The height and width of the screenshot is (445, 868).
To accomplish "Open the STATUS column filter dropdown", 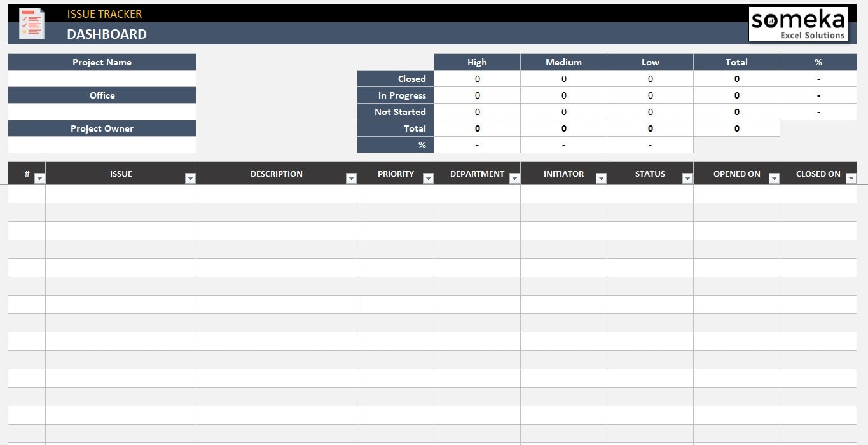I will tap(687, 179).
